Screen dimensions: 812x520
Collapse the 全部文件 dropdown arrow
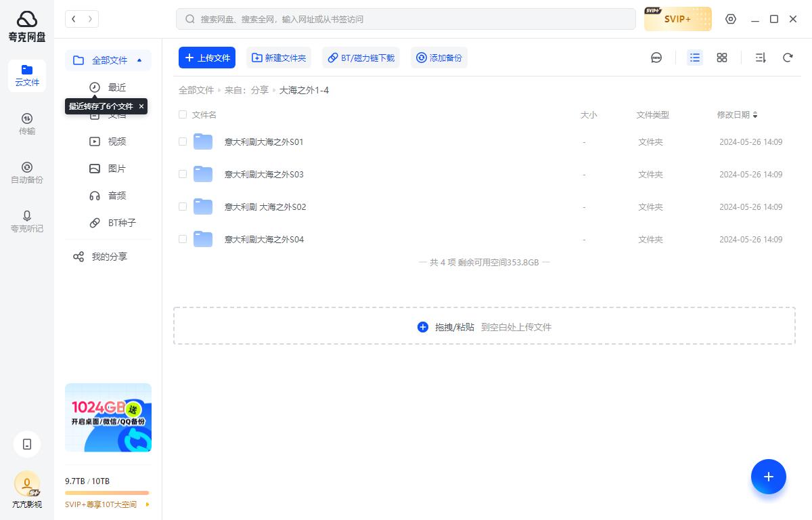point(139,60)
